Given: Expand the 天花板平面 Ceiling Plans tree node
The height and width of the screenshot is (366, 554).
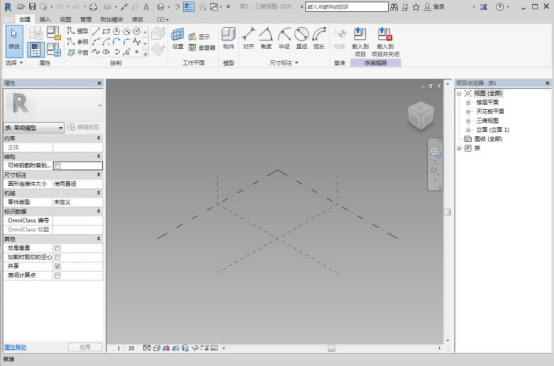Looking at the screenshot, I should point(468,112).
